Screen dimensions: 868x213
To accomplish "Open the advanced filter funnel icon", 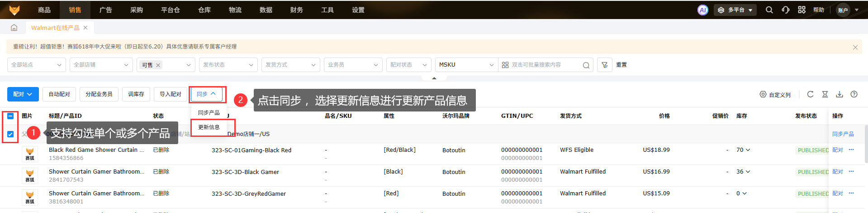I will tap(604, 65).
